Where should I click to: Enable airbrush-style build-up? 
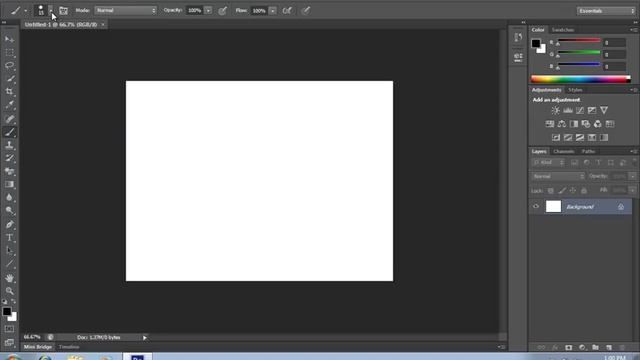coord(287,11)
